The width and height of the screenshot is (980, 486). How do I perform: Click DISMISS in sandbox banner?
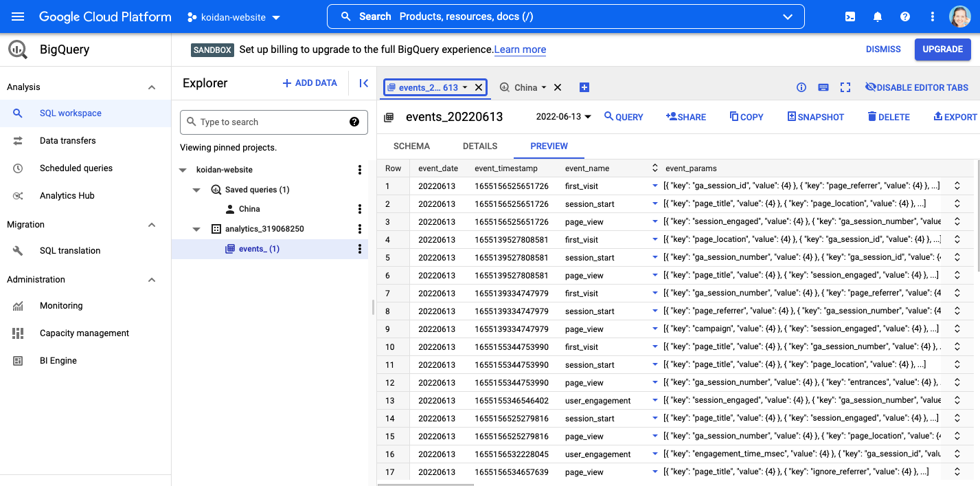pos(883,49)
